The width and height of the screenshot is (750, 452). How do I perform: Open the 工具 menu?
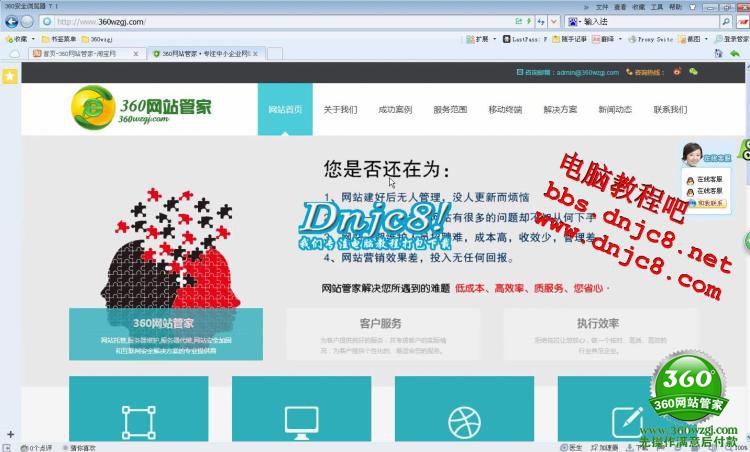[657, 7]
